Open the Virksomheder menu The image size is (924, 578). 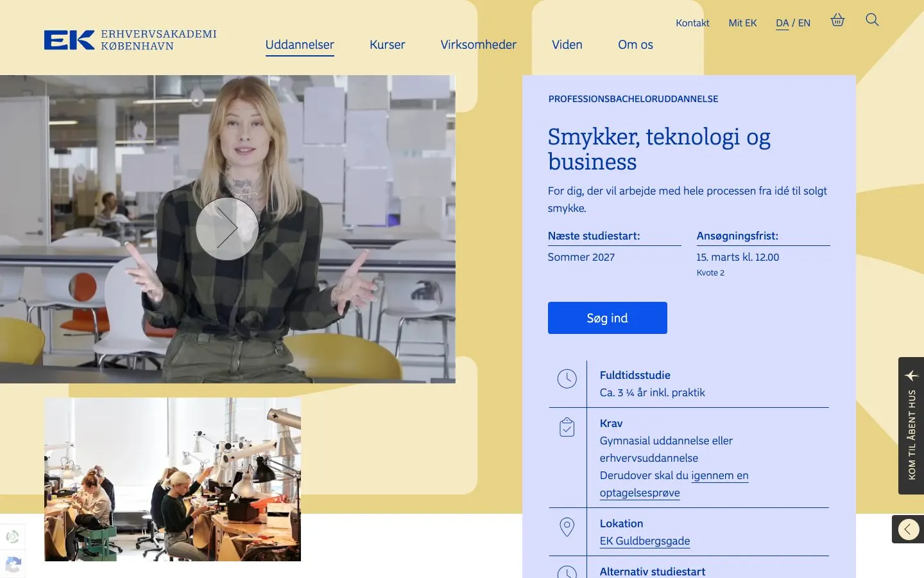479,45
